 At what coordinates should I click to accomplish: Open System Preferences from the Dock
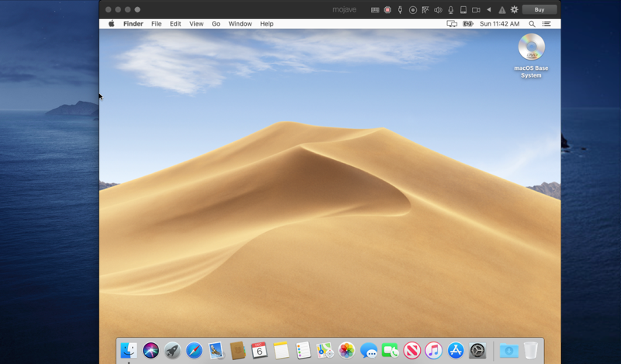pyautogui.click(x=477, y=351)
